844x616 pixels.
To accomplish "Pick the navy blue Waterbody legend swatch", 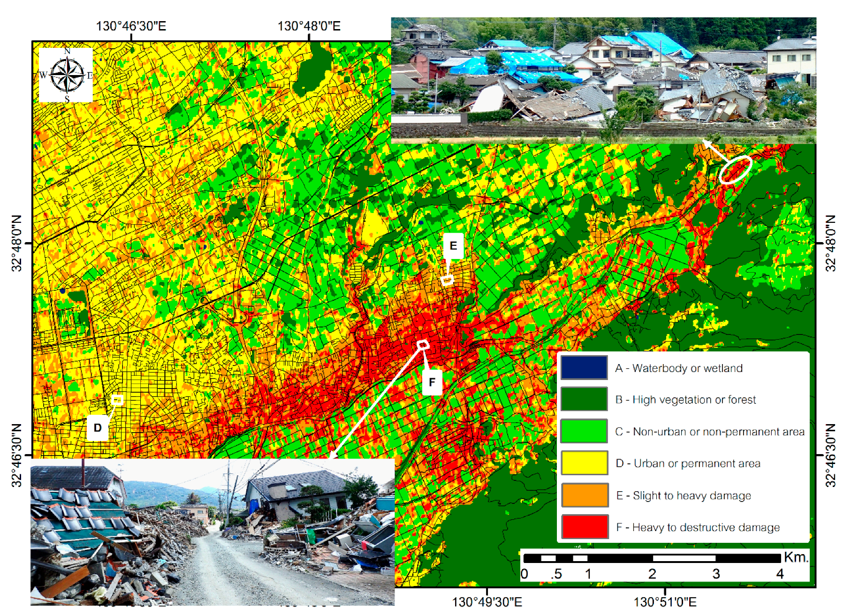I will 584,368.
